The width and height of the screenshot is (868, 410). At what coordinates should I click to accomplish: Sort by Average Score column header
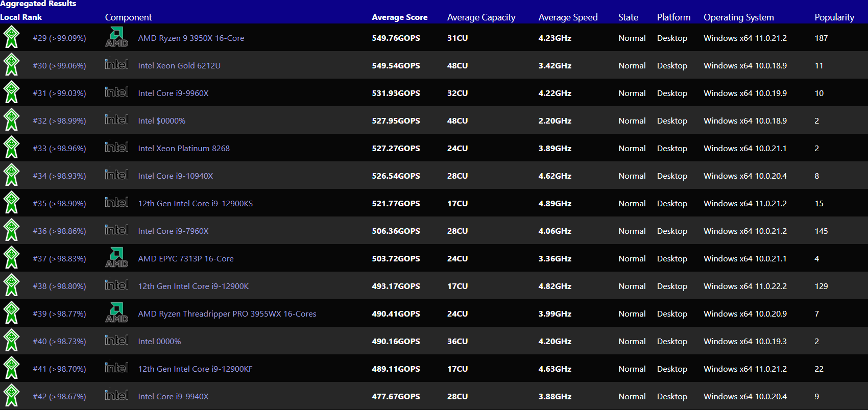click(399, 17)
